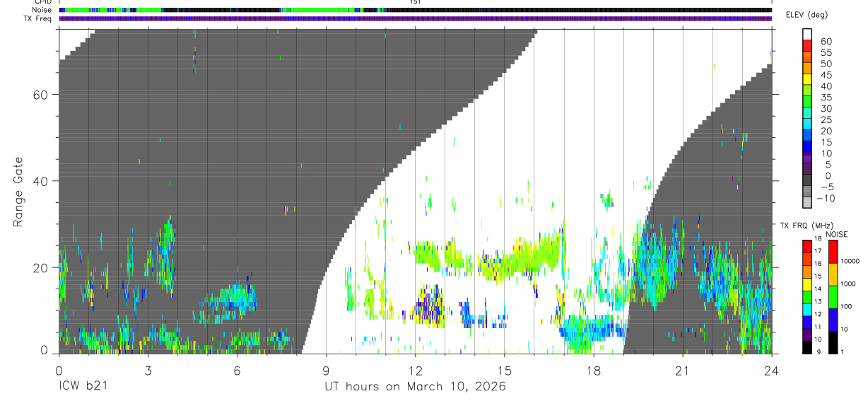The height and width of the screenshot is (401, 868).
Task: Click the '10000' label on NOISE colorbar
Action: coord(851,262)
